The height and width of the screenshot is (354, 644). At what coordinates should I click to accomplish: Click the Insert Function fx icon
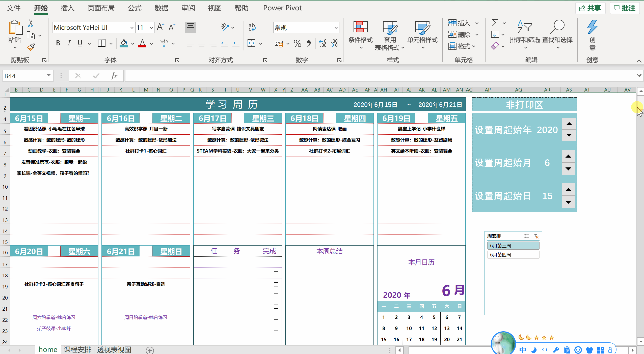[114, 76]
